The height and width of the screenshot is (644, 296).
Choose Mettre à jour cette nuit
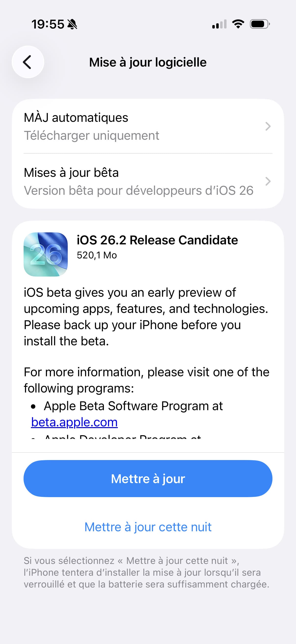(148, 527)
